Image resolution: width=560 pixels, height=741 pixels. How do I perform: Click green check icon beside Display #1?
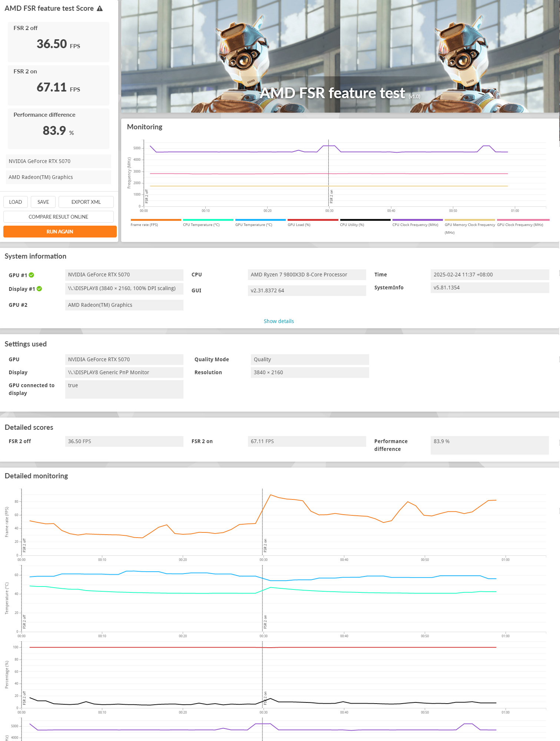(39, 289)
